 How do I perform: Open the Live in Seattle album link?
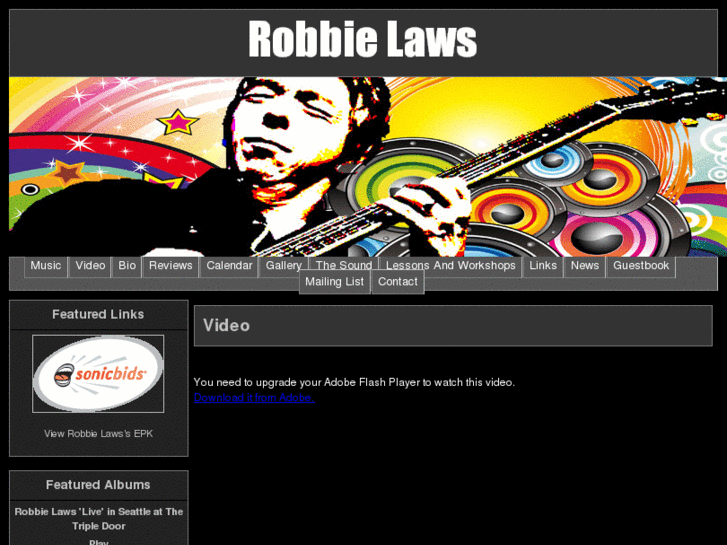pos(99,519)
